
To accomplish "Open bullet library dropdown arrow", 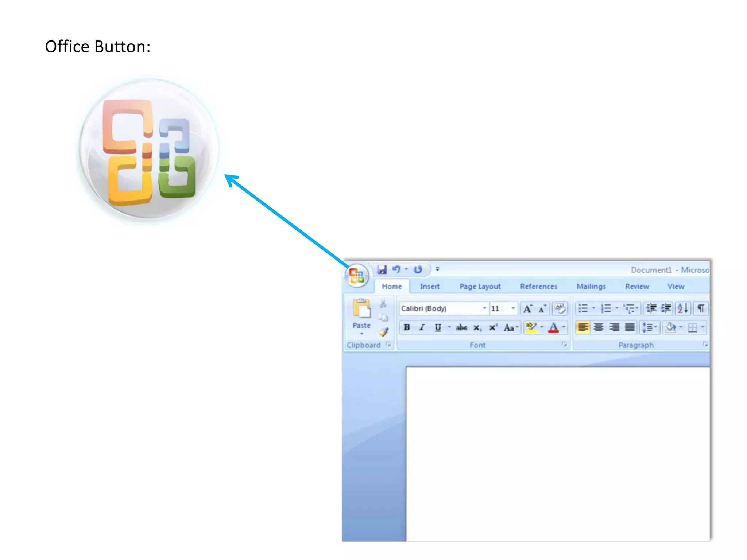I will pos(593,308).
